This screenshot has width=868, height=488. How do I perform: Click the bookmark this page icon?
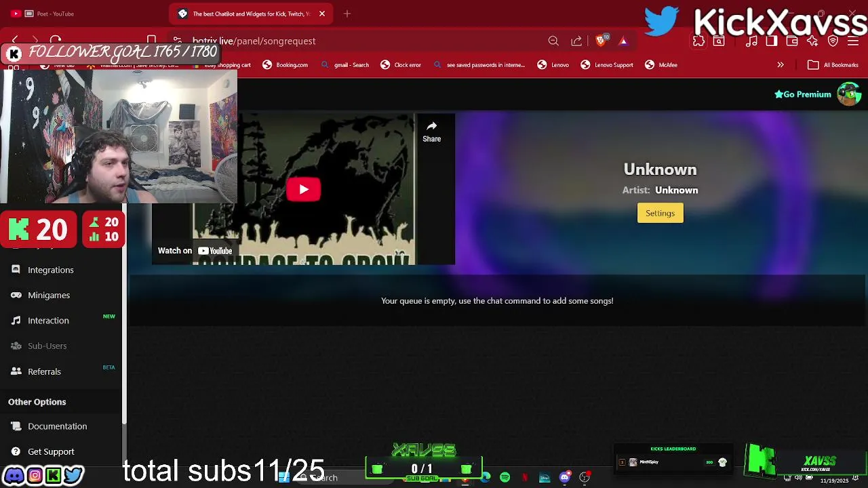(x=152, y=41)
